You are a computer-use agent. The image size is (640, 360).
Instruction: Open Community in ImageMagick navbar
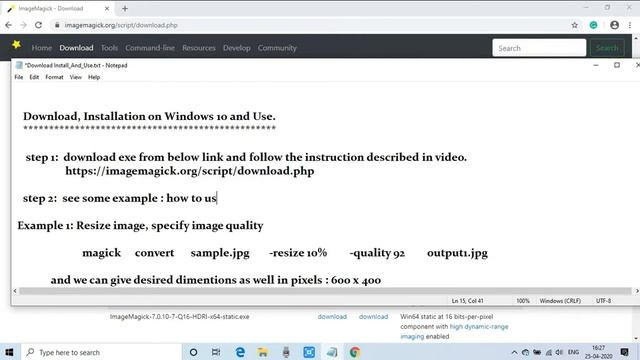277,48
